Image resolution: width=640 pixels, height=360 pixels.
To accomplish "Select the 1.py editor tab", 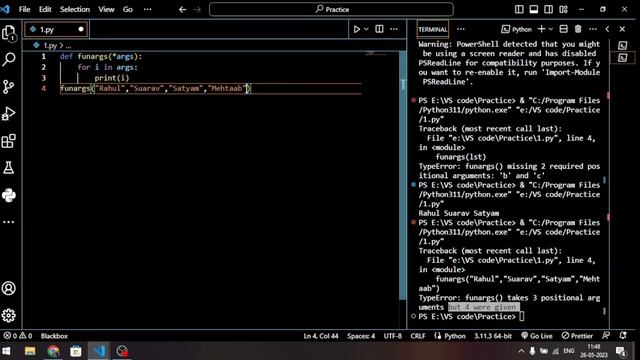I will (x=56, y=29).
